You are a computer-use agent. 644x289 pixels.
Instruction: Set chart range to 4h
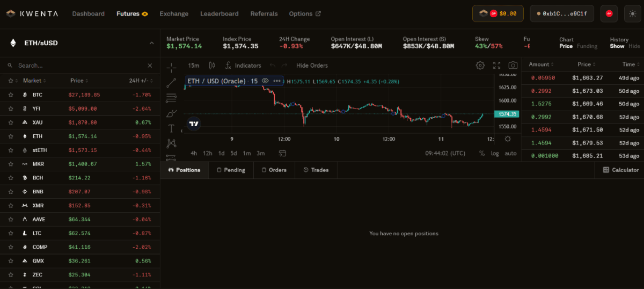point(194,153)
